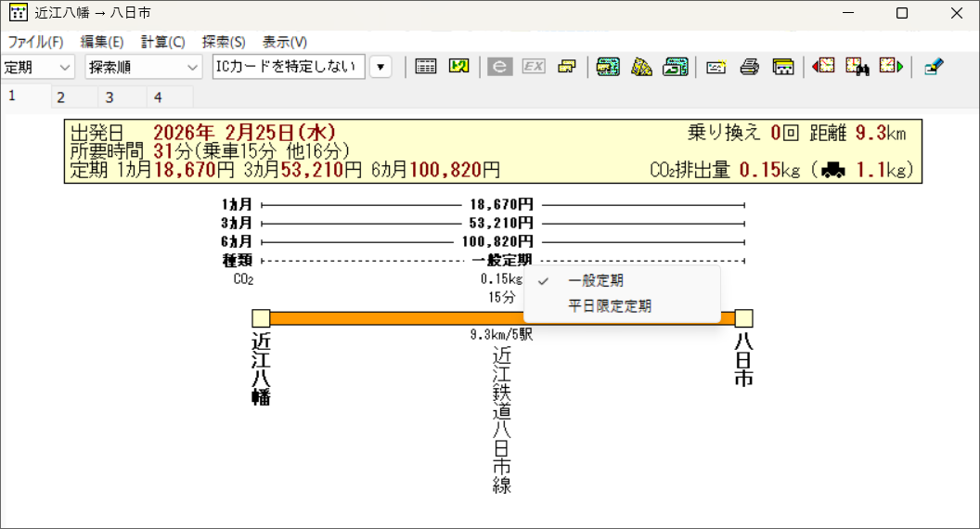Click the 1ヵ月 18,670円 fare row

[x=484, y=204]
